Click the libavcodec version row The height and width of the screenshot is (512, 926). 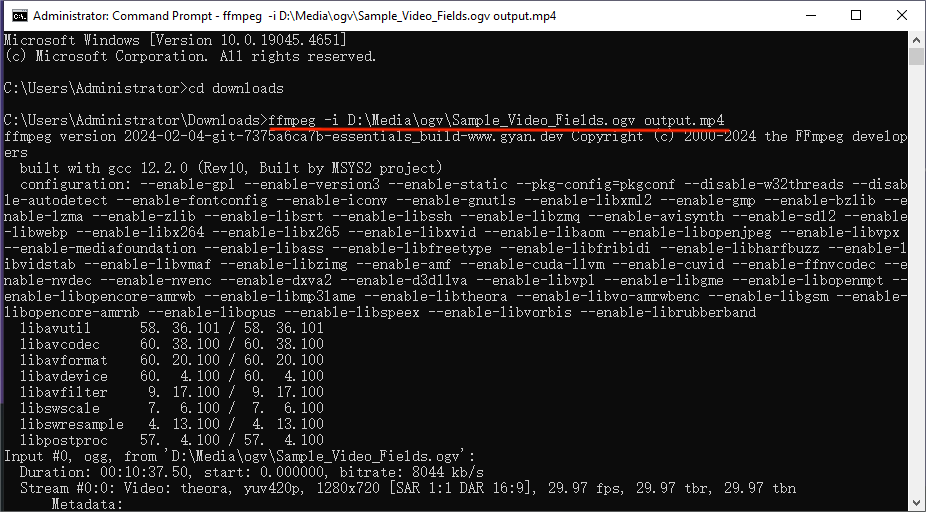(172, 344)
